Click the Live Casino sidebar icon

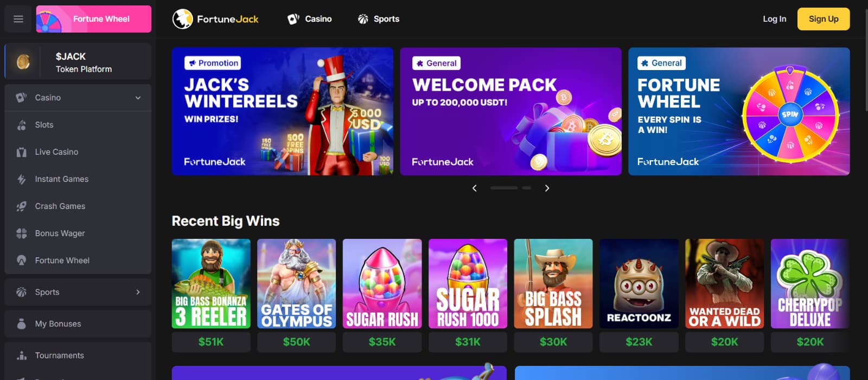[22, 152]
